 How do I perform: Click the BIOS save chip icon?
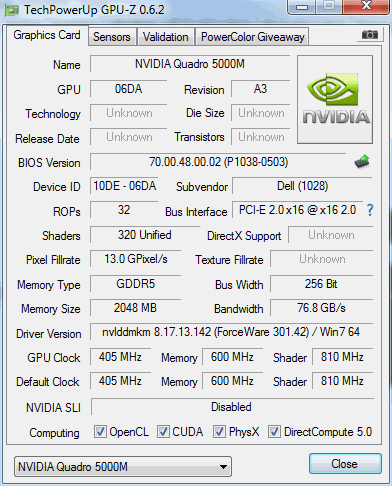coord(362,162)
